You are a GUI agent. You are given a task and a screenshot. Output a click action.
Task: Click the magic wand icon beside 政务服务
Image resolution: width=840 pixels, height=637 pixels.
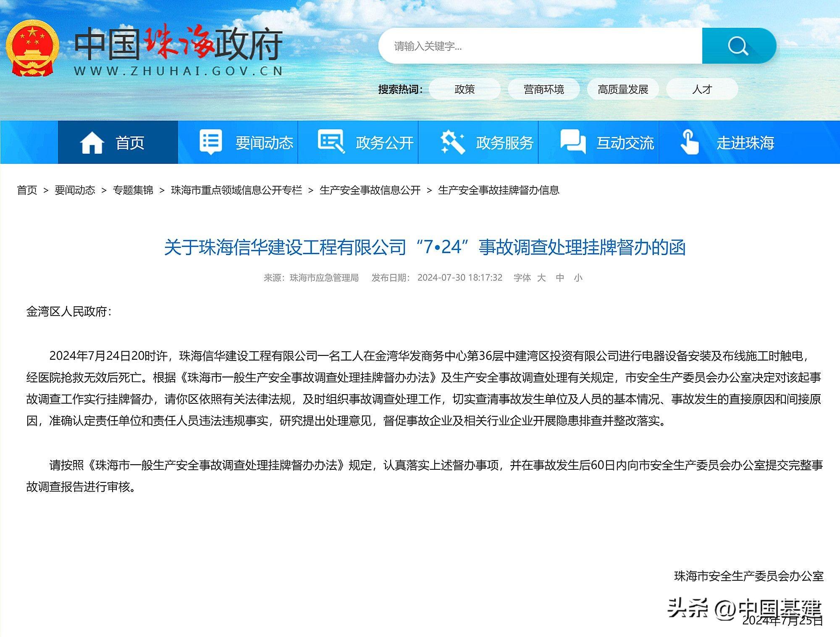click(x=452, y=142)
